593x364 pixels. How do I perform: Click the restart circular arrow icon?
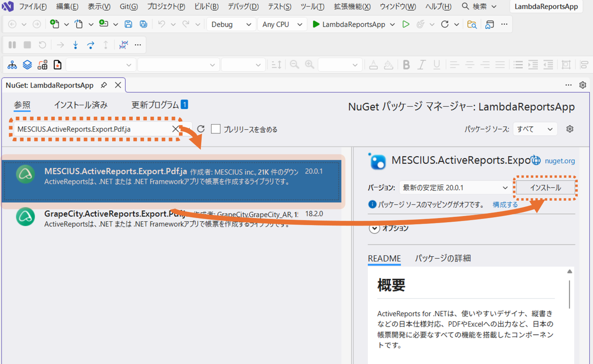(x=445, y=24)
